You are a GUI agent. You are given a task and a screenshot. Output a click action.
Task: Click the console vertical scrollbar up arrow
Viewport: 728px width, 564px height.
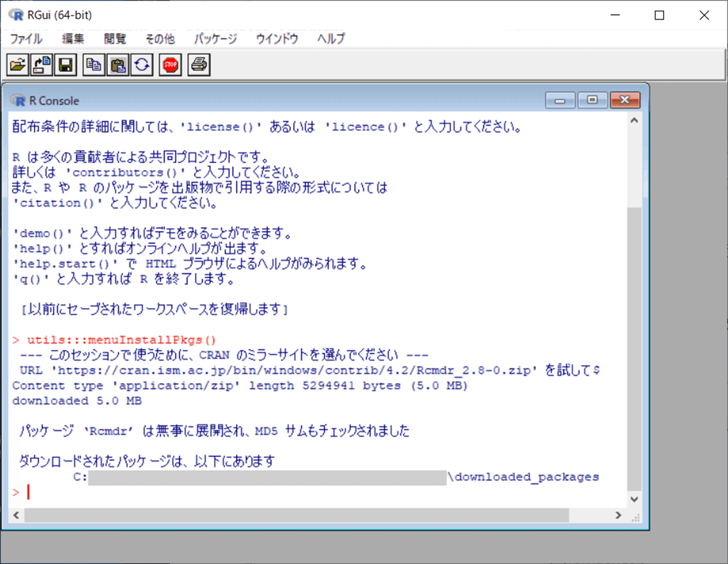tap(634, 121)
